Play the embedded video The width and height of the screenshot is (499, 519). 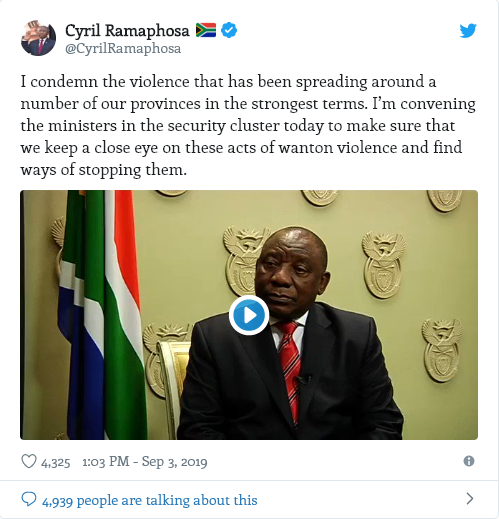[249, 315]
